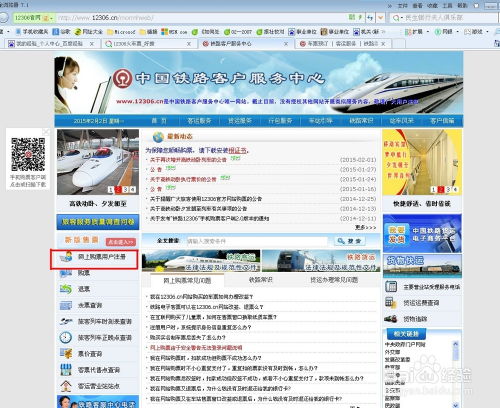Click the globe icon next to 最新动态
Viewport: 500px width, 408px height.
click(158, 136)
